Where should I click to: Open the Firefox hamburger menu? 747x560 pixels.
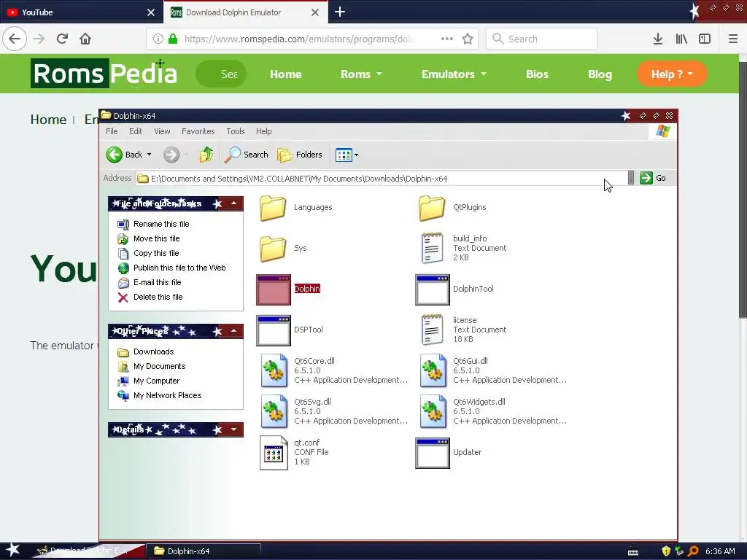733,39
